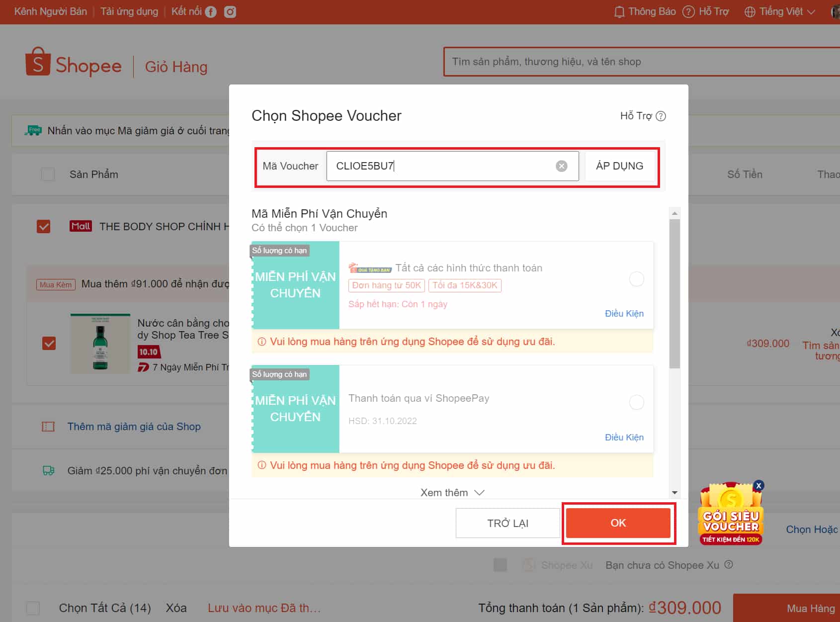
Task: Open Shopee's Facebook page icon
Action: [x=211, y=12]
